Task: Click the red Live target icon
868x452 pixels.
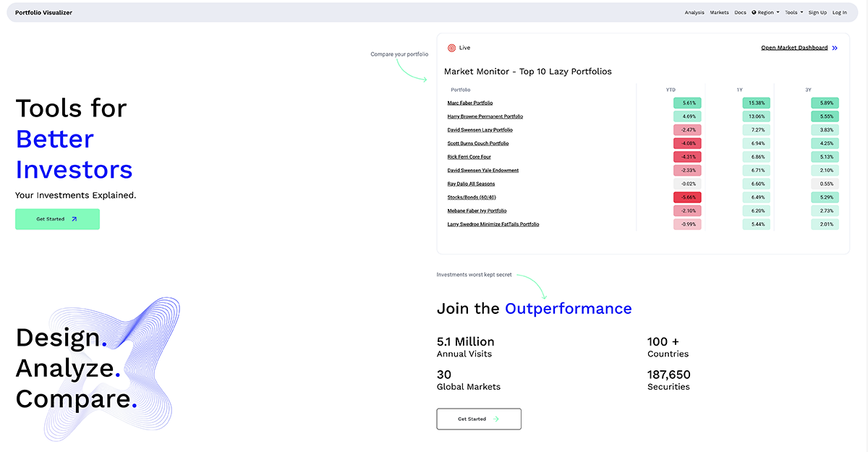Action: [x=451, y=48]
